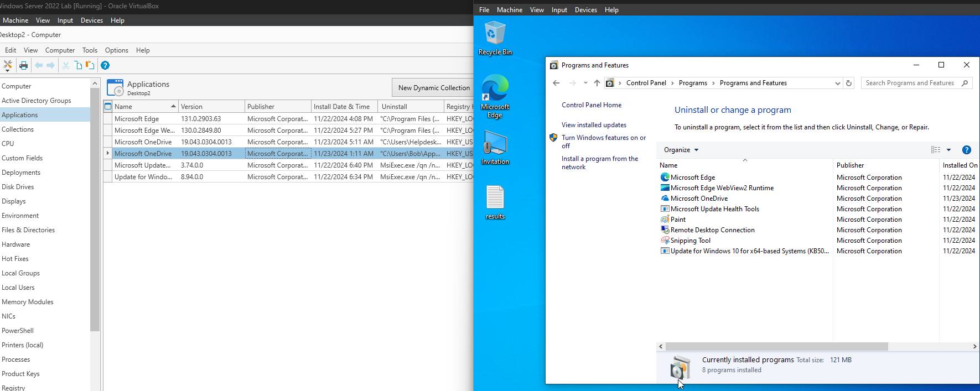Open Programs and Features help icon

(x=967, y=150)
